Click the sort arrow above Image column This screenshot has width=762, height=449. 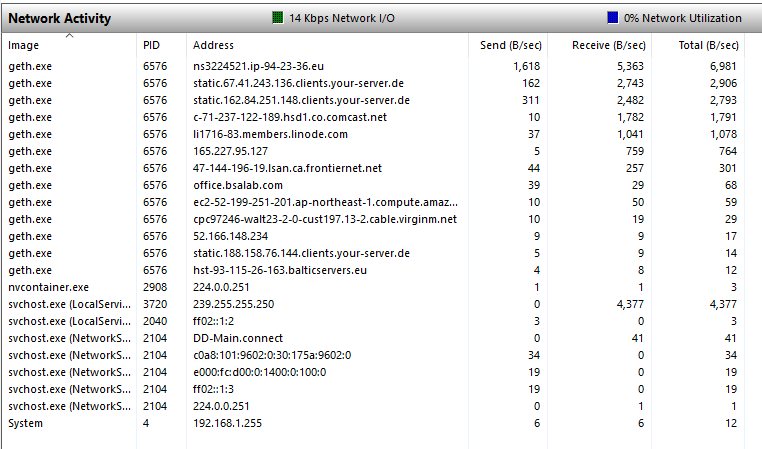[69, 35]
